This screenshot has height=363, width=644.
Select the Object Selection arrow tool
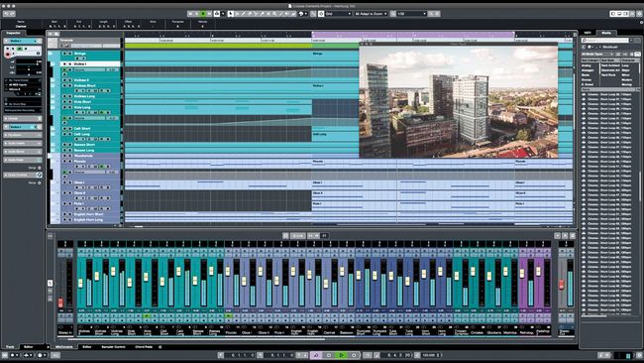231,14
